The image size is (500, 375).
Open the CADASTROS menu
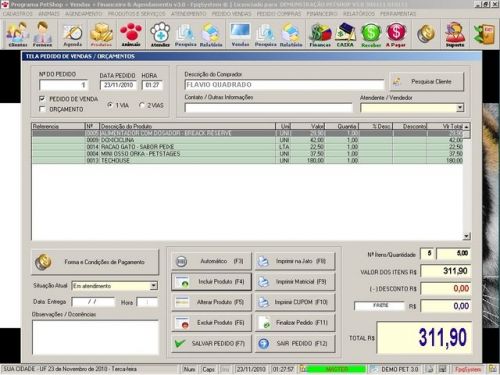pyautogui.click(x=18, y=14)
